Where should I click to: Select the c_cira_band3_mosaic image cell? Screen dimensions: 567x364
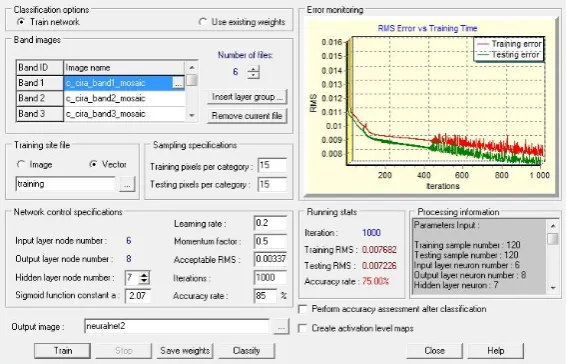pos(124,114)
